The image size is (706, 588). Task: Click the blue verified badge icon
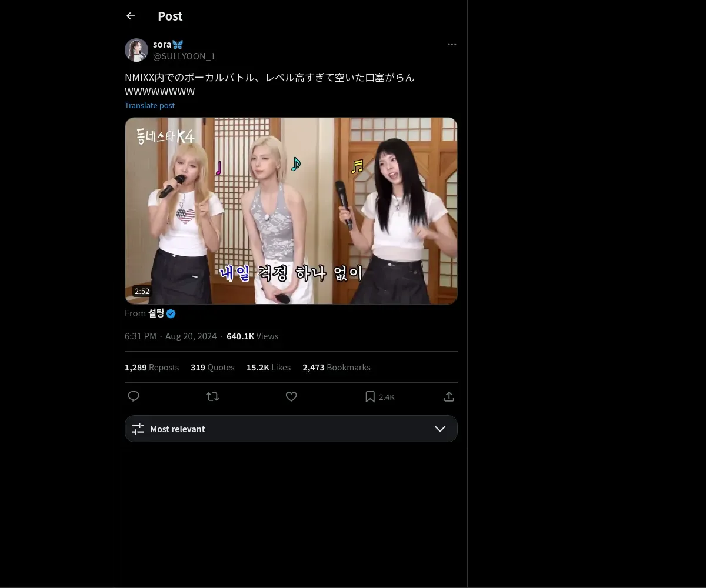[x=171, y=313]
